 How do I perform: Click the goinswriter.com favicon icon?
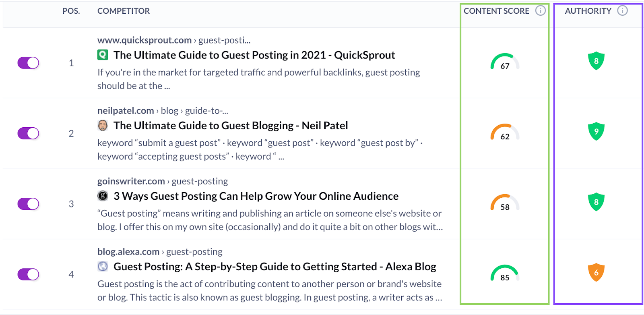[103, 196]
